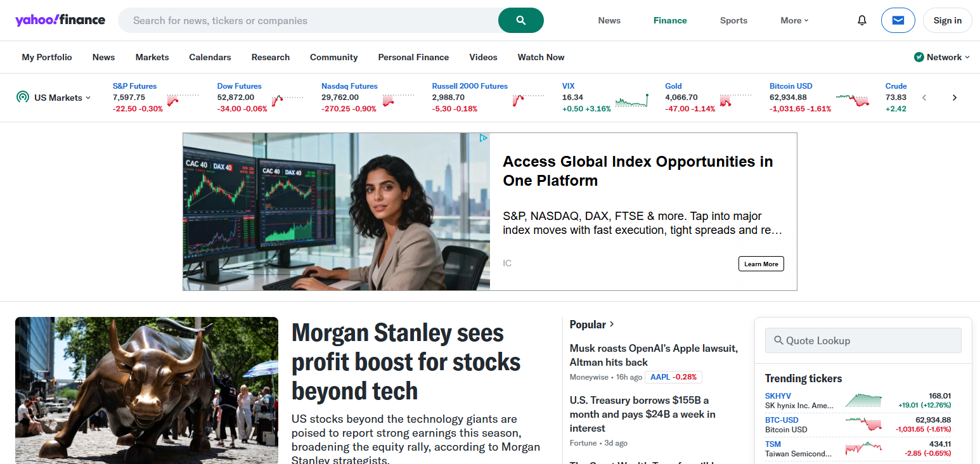Click the Bitcoin USD ticker name in market strip
980x464 pixels.
pos(790,86)
